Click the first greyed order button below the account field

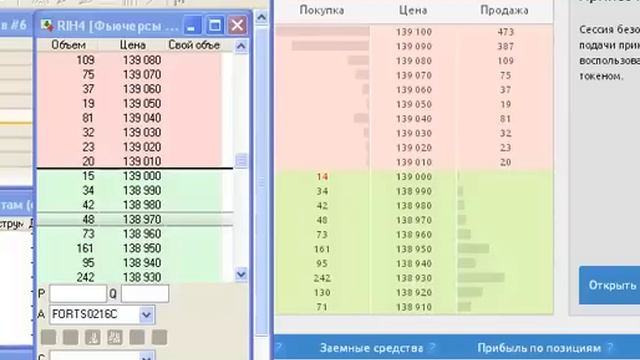pyautogui.click(x=49, y=338)
